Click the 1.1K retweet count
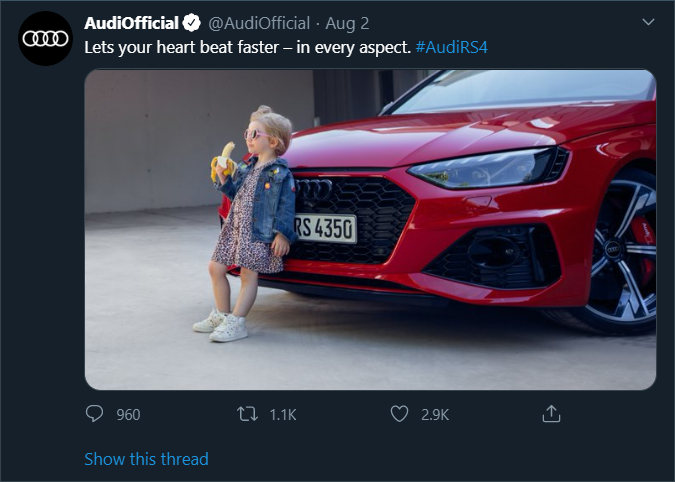This screenshot has width=675, height=482. pyautogui.click(x=283, y=414)
